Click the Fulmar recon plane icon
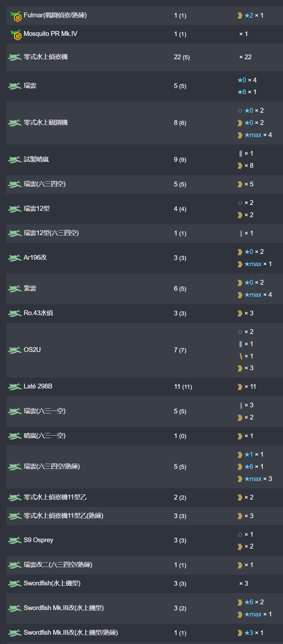The height and width of the screenshot is (644, 283). (x=16, y=16)
